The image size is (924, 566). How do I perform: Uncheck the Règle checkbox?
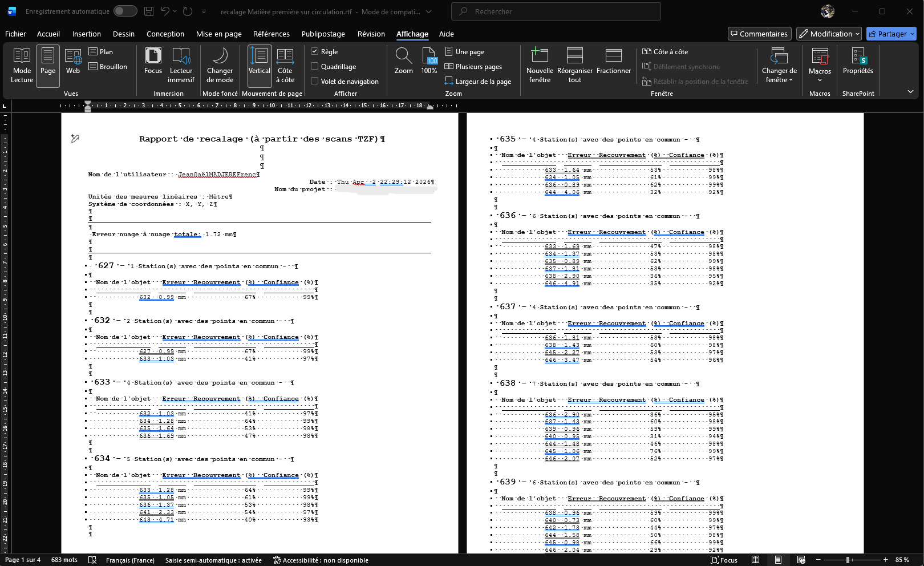[x=315, y=51]
